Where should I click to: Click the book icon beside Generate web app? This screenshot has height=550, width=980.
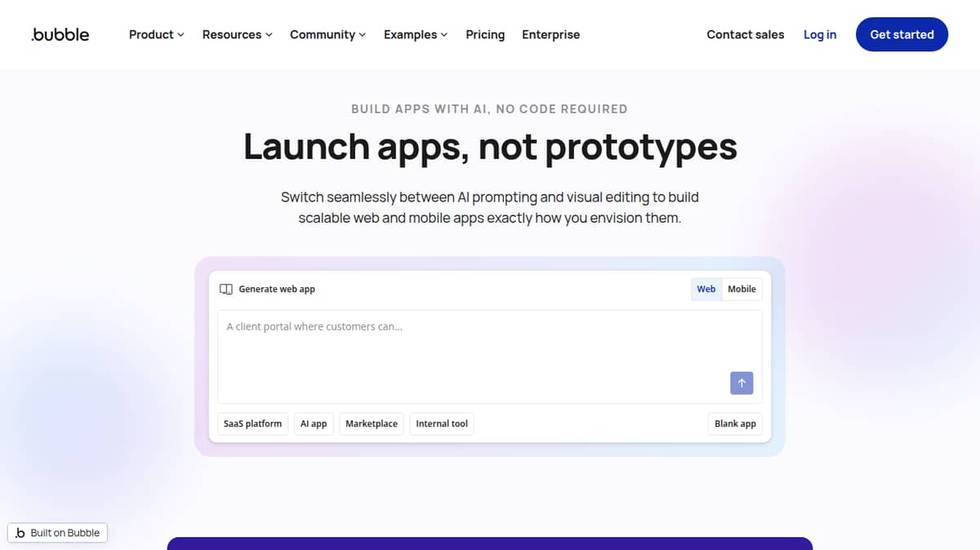click(226, 289)
